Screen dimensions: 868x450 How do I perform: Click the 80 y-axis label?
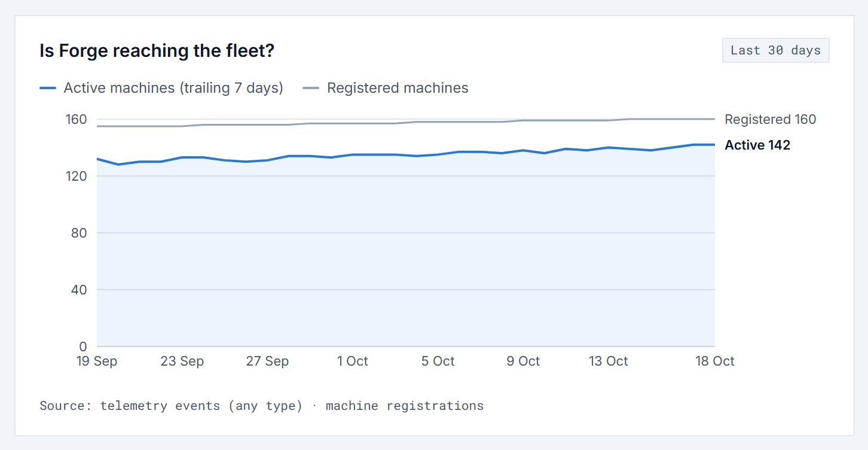79,233
